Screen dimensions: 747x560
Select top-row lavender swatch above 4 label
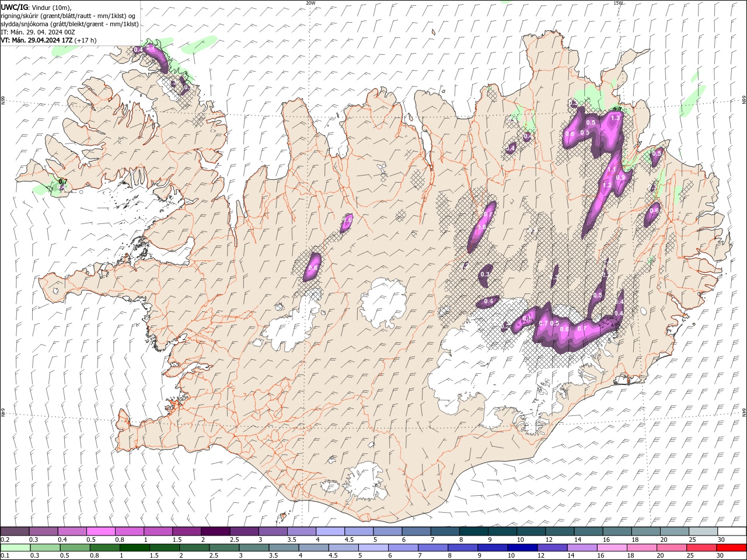coord(330,531)
